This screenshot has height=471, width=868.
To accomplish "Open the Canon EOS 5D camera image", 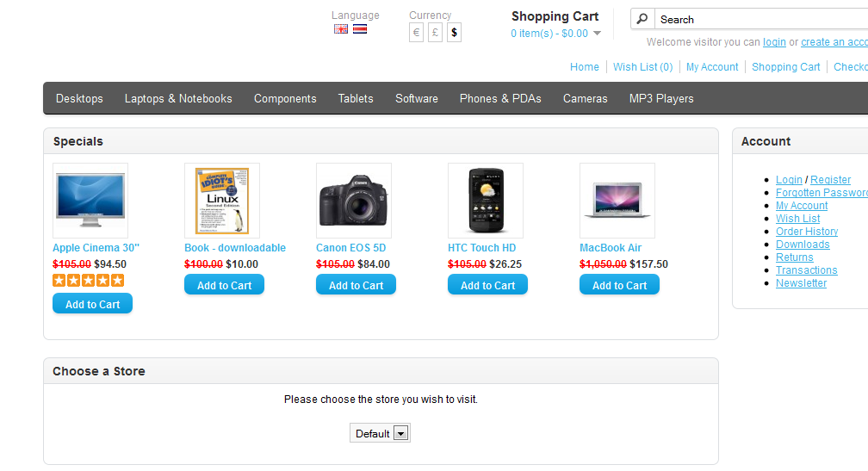I will click(x=354, y=201).
